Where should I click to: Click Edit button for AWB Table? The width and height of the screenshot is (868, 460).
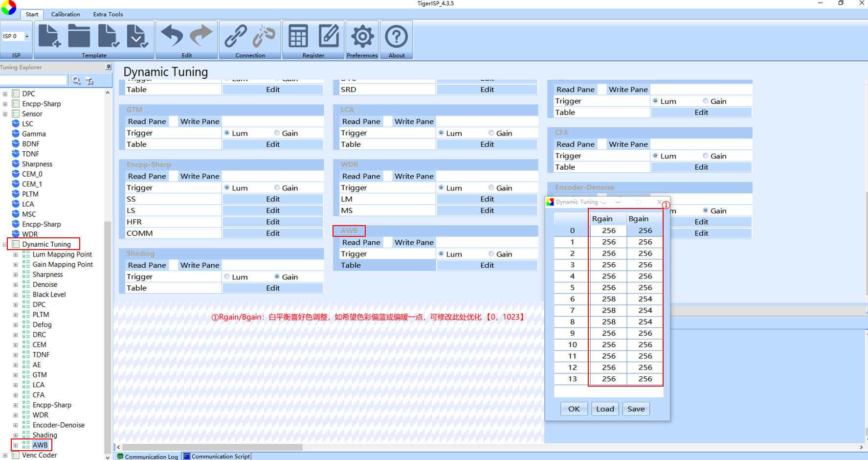point(487,265)
